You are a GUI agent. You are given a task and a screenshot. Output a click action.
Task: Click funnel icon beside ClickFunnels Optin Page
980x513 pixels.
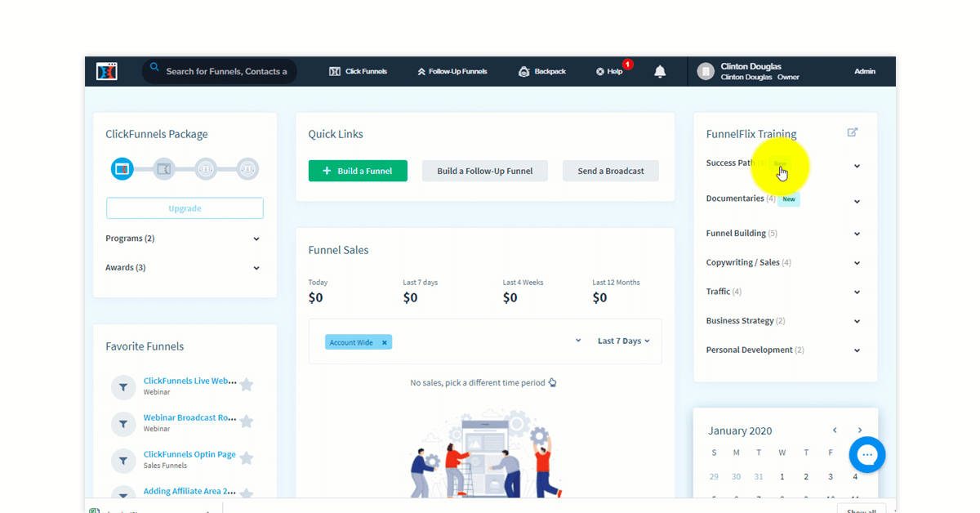tap(123, 461)
